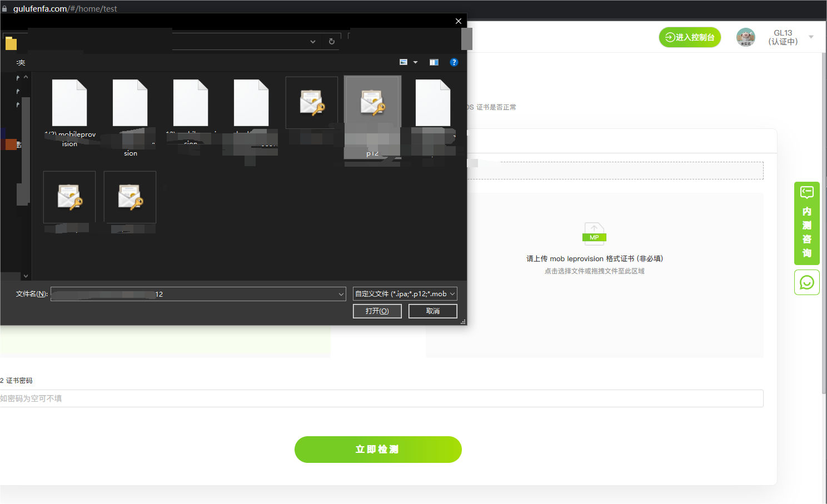Screen dimensions: 827x504
Task: Click the 打开(O) button
Action: (377, 311)
